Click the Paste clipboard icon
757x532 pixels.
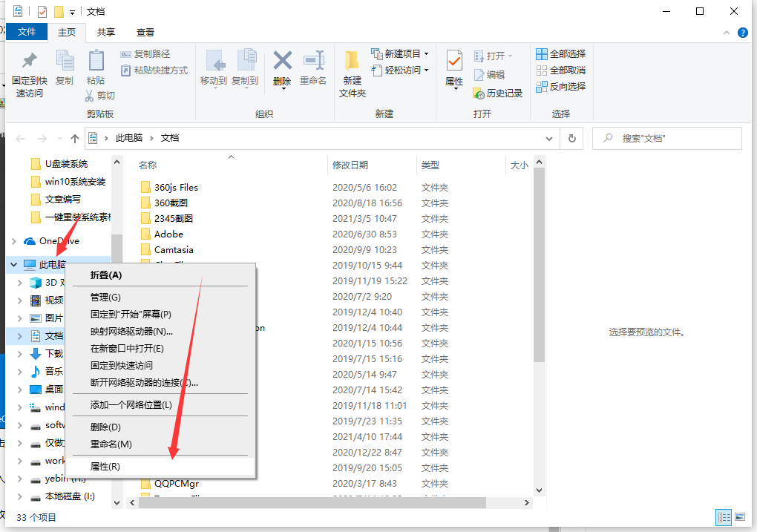pyautogui.click(x=96, y=63)
